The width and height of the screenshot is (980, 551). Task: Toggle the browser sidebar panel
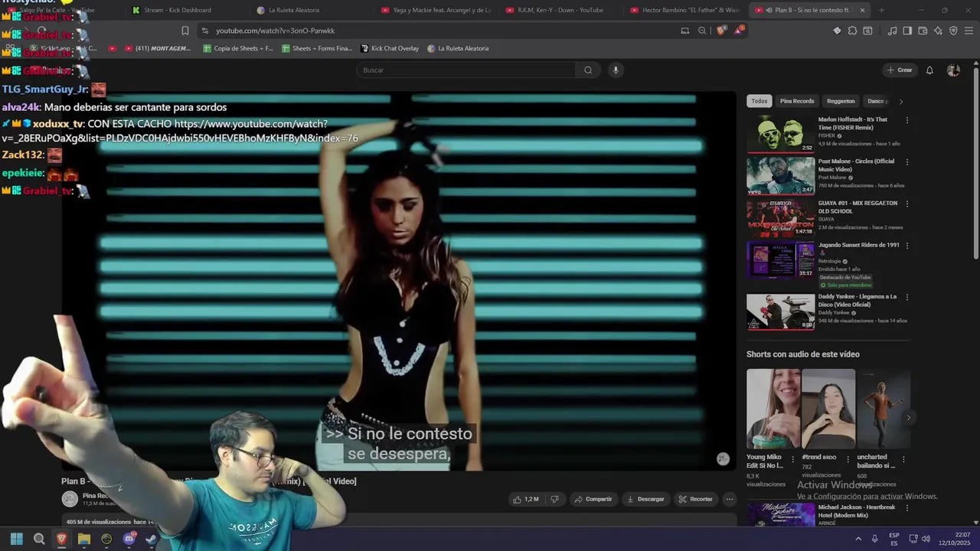coord(907,31)
